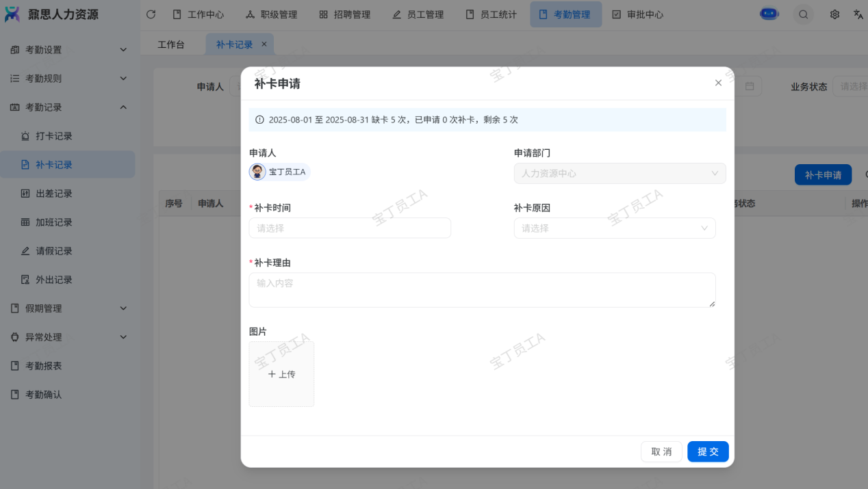Click the 上传 image upload box
The height and width of the screenshot is (489, 868).
point(281,374)
